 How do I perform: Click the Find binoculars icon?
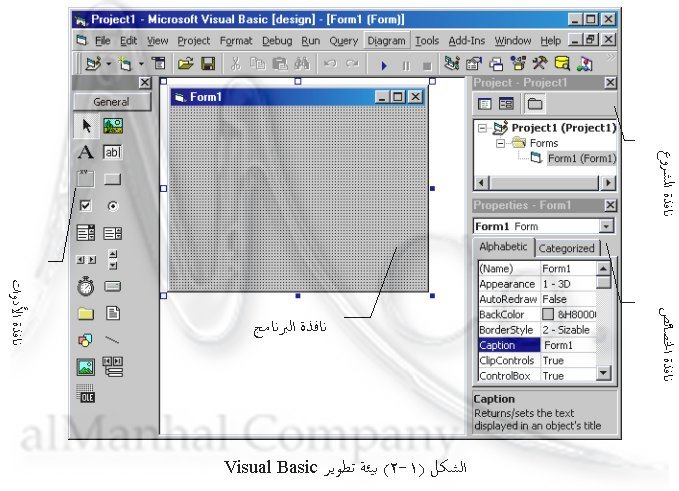coord(302,65)
